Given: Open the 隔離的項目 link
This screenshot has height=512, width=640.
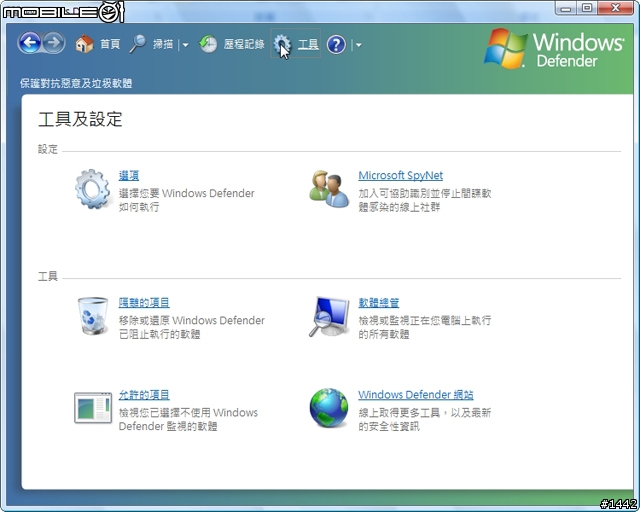Looking at the screenshot, I should (144, 303).
